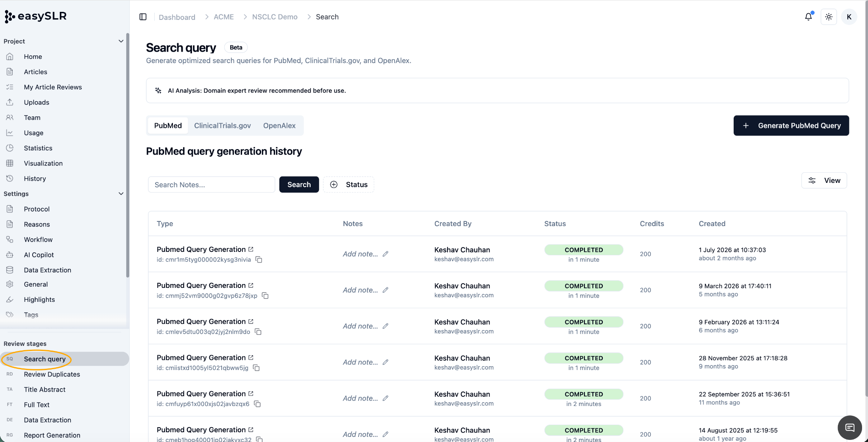Screen dimensions: 868x442
Task: Copy id cmr1m5tyg000002kysg3nivia
Action: [x=259, y=260]
